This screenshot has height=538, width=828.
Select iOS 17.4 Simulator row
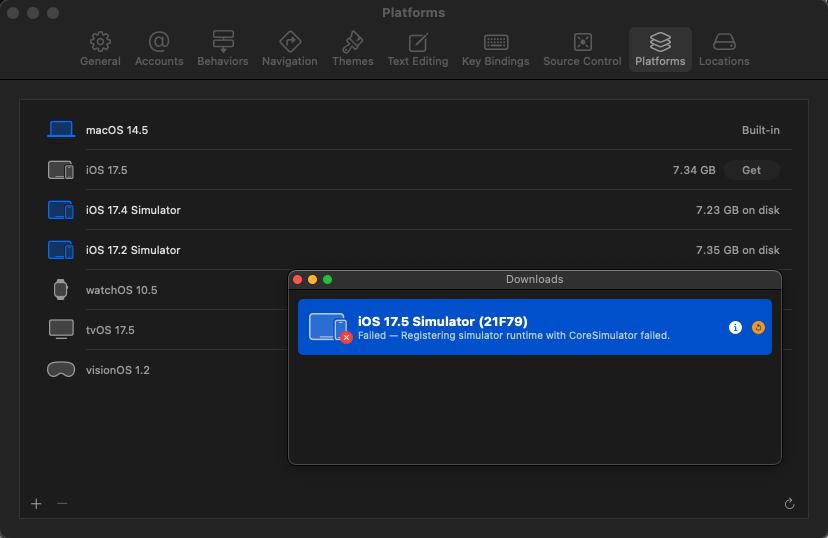413,210
